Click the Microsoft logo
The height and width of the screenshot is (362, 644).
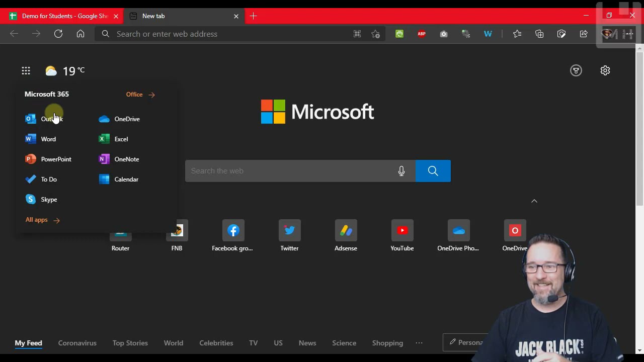(x=317, y=112)
